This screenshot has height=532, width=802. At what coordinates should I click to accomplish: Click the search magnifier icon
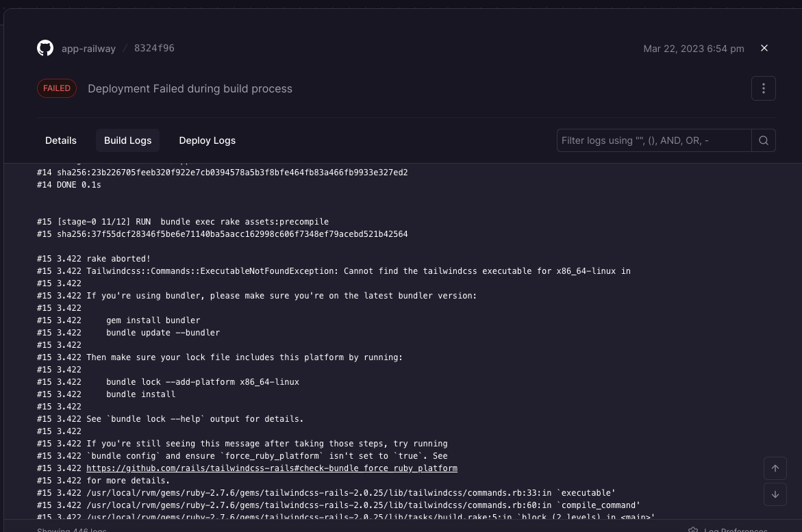tap(763, 140)
